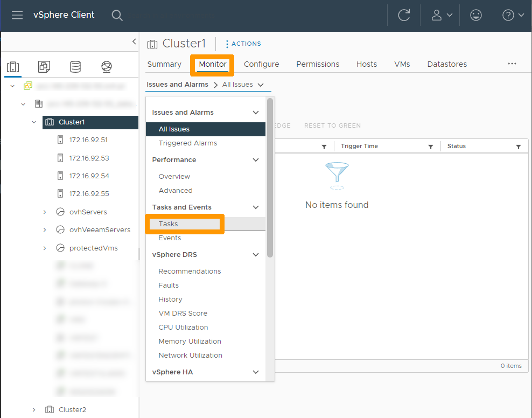Open the Configure tab
This screenshot has width=532, height=418.
261,64
